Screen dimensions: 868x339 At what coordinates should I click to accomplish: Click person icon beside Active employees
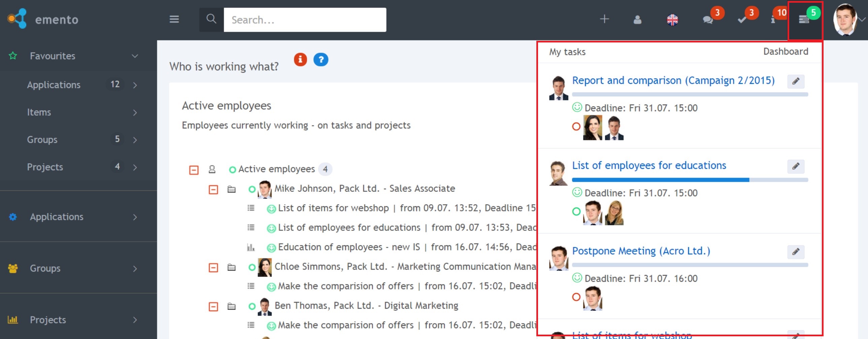click(x=212, y=169)
